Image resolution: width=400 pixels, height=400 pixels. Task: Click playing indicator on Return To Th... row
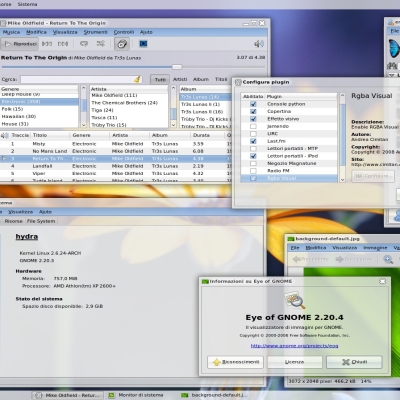(4, 159)
